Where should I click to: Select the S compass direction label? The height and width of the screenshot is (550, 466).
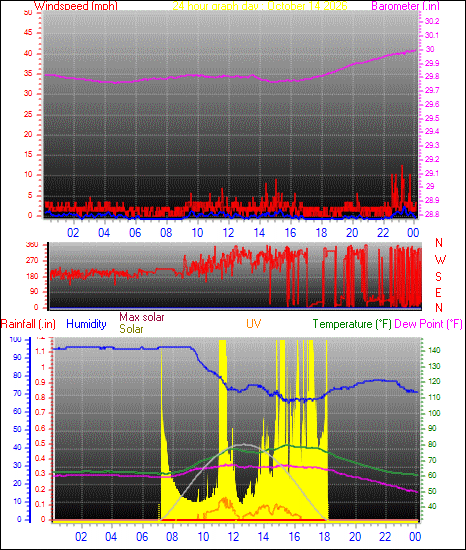pyautogui.click(x=438, y=277)
